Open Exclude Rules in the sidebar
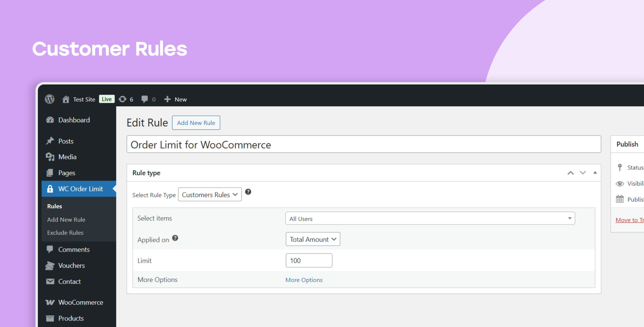This screenshot has height=327, width=644. click(65, 233)
